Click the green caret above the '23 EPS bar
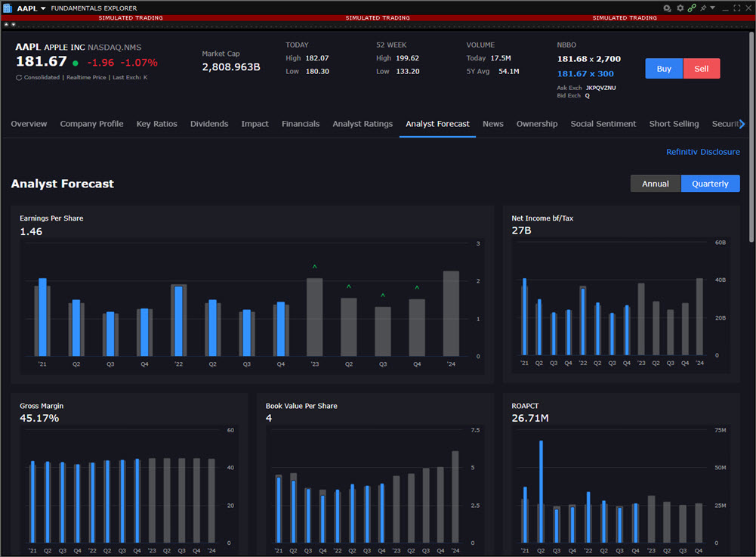 315,267
